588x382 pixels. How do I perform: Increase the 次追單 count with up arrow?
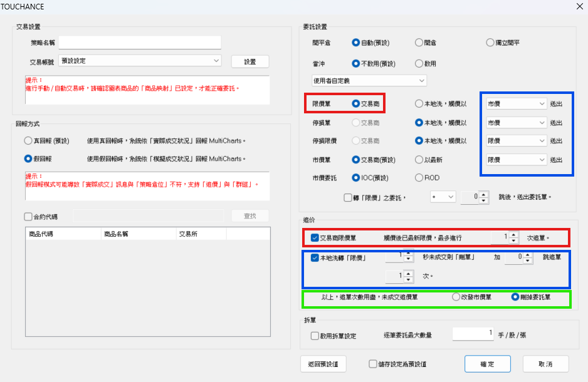[513, 235]
